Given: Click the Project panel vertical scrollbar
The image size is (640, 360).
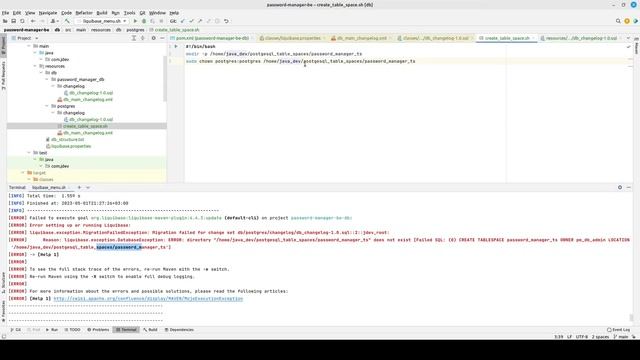Looking at the screenshot, I should [x=165, y=80].
